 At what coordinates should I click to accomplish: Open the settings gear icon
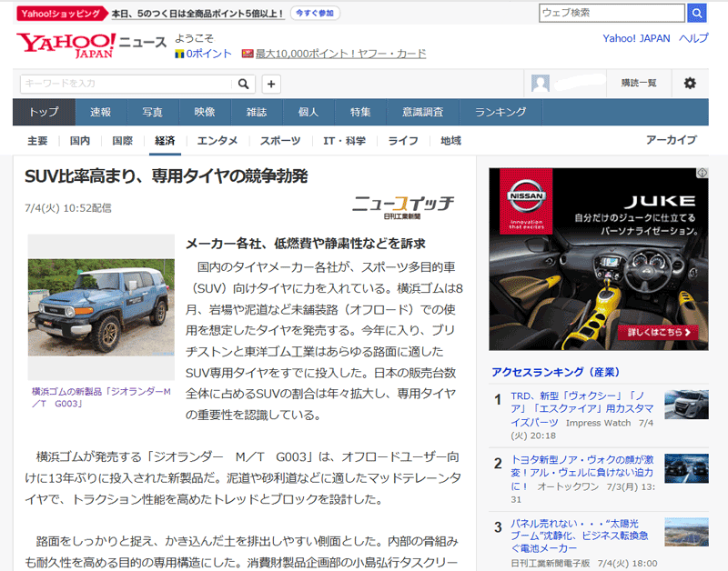click(x=690, y=83)
